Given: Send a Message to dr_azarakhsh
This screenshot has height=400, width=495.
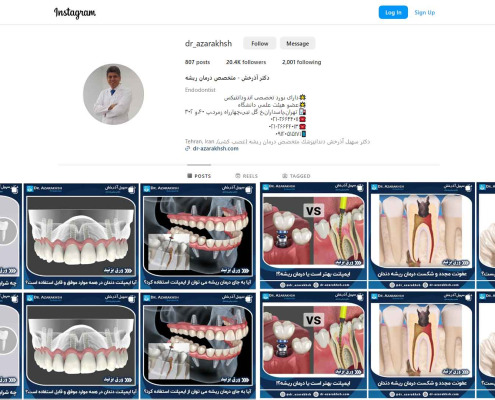Looking at the screenshot, I should coord(297,43).
